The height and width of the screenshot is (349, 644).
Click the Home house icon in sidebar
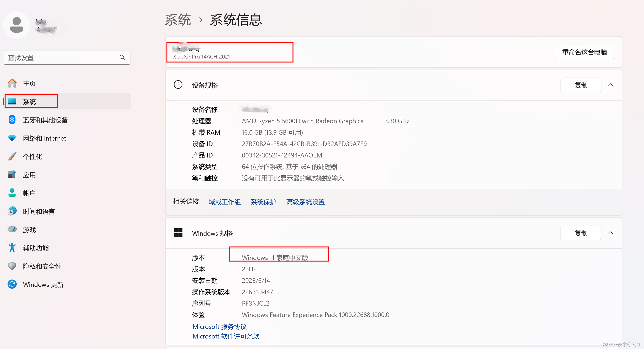(x=12, y=83)
